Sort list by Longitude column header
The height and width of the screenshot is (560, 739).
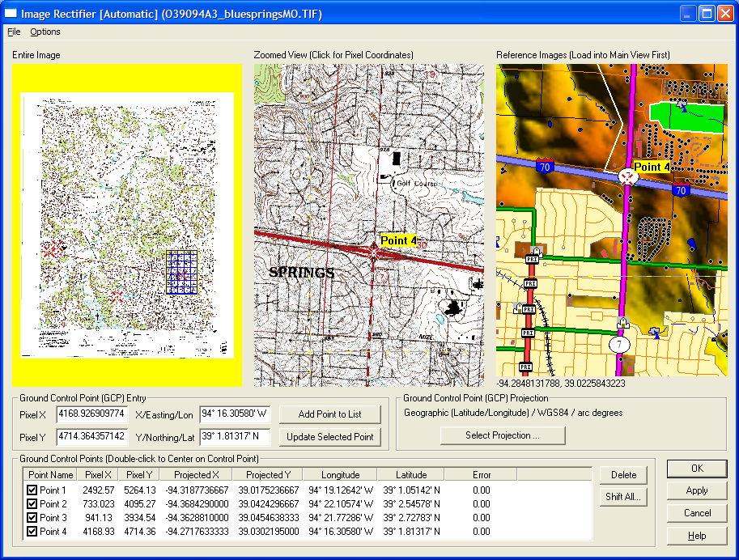(x=340, y=475)
